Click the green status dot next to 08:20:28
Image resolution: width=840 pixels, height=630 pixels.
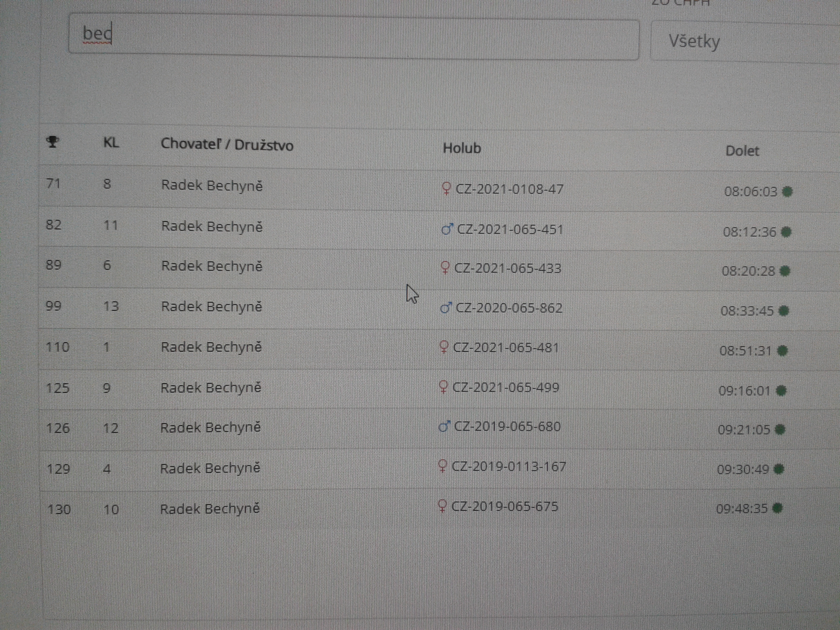tap(785, 271)
